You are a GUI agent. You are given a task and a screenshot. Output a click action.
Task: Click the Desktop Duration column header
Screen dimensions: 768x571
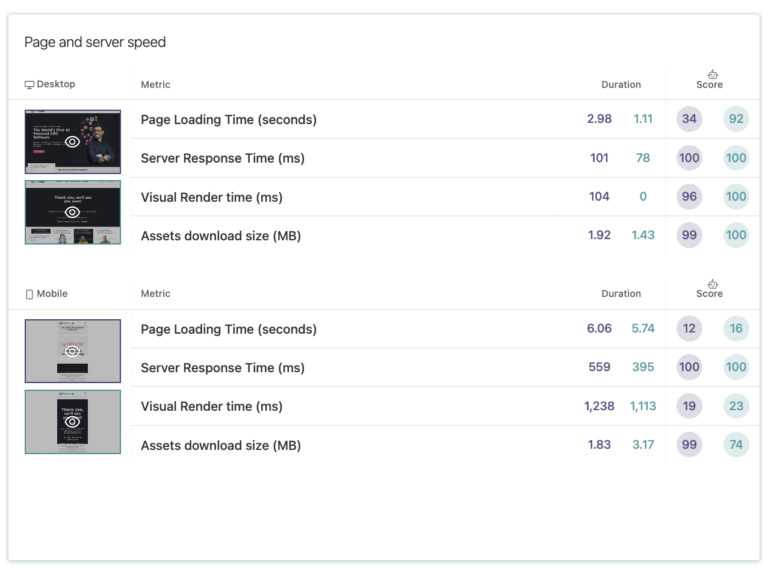click(x=621, y=85)
